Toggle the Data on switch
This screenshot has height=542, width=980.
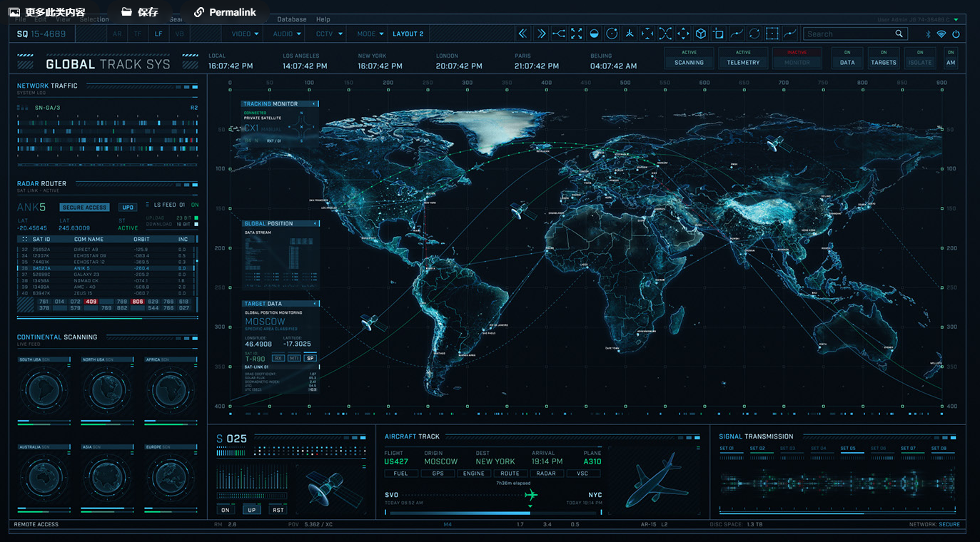tap(847, 58)
